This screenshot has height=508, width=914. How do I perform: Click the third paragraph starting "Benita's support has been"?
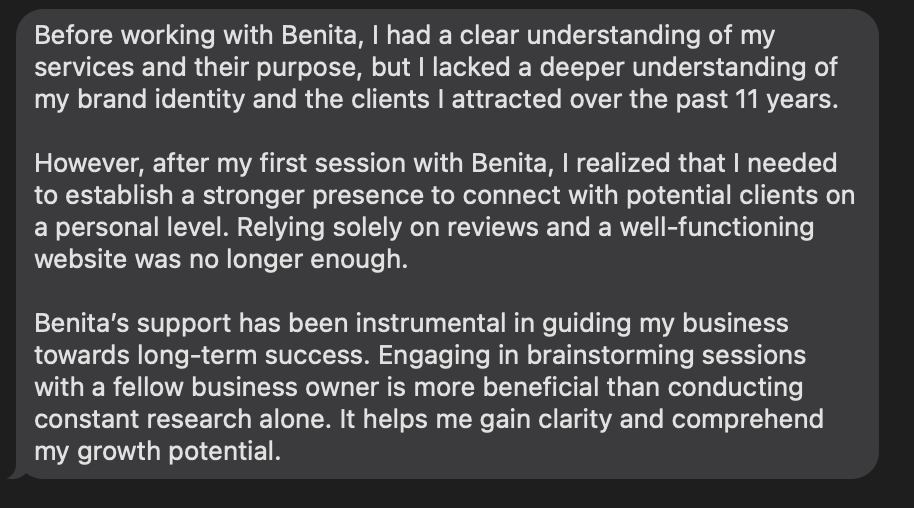coord(429,387)
